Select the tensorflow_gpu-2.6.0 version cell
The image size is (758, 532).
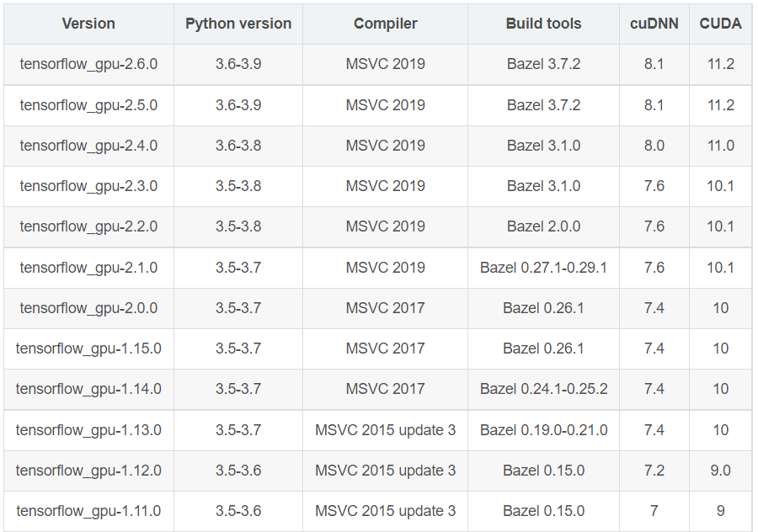point(88,64)
